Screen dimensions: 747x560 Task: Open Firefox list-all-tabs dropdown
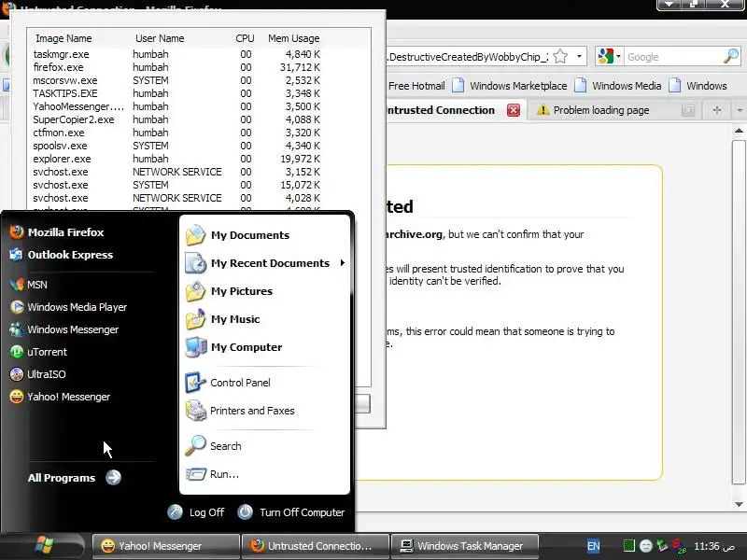click(740, 110)
